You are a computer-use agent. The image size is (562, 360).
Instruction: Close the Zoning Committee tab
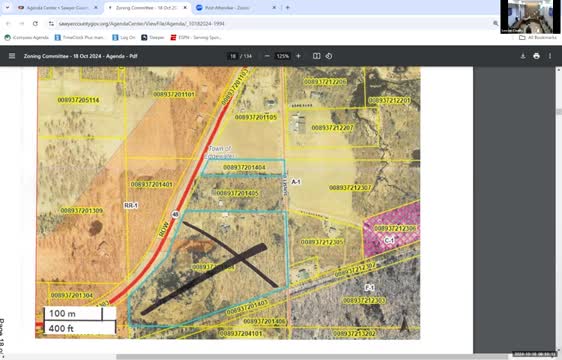(x=185, y=8)
